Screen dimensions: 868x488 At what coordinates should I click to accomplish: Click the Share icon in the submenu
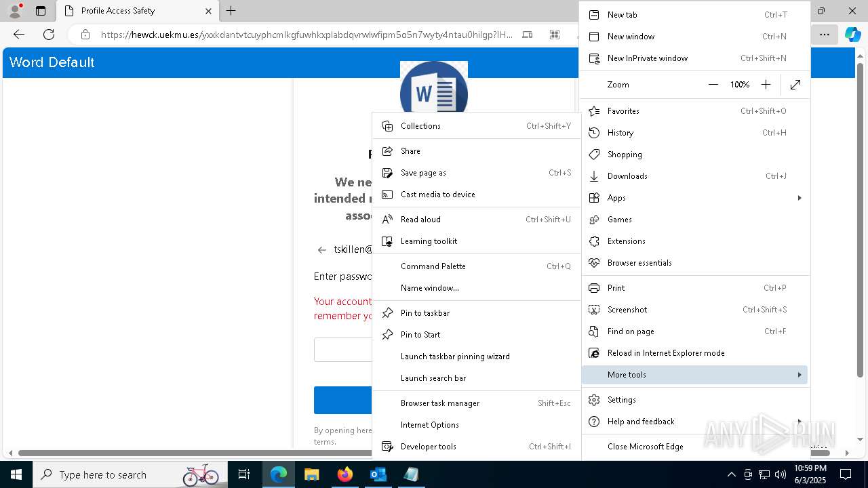387,151
